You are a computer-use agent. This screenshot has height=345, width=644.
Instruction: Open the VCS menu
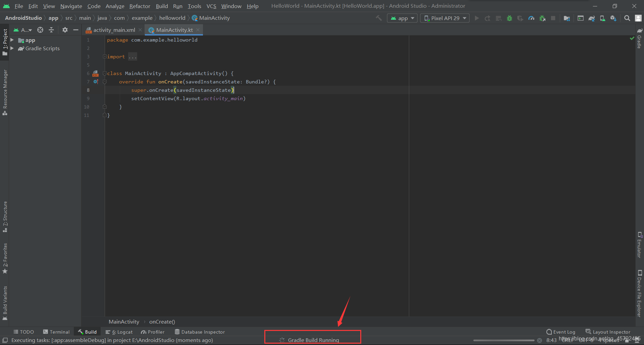(x=211, y=6)
